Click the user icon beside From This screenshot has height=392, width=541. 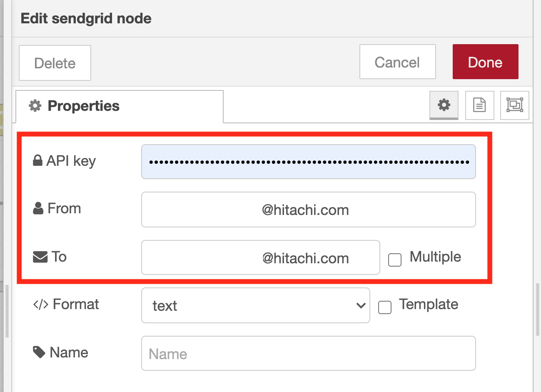[x=38, y=208]
